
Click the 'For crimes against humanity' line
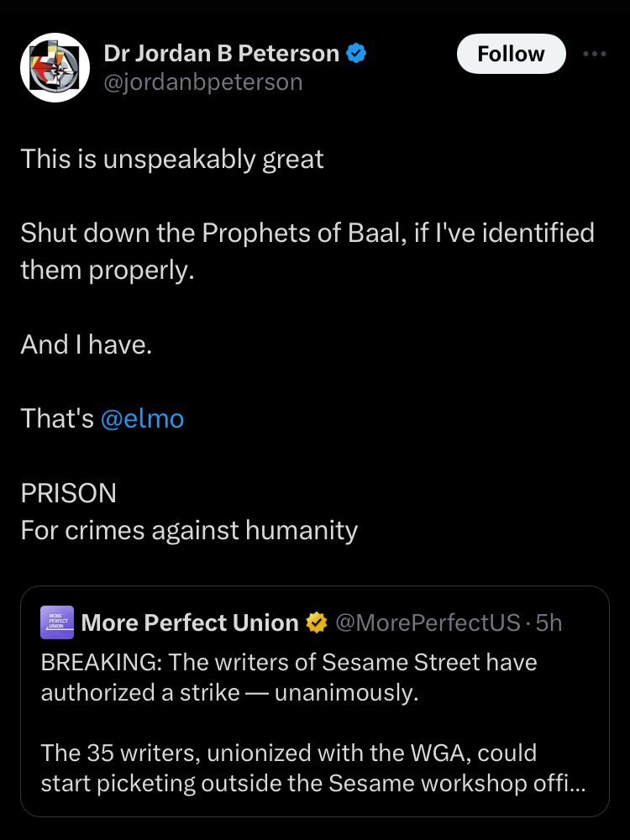tap(189, 530)
